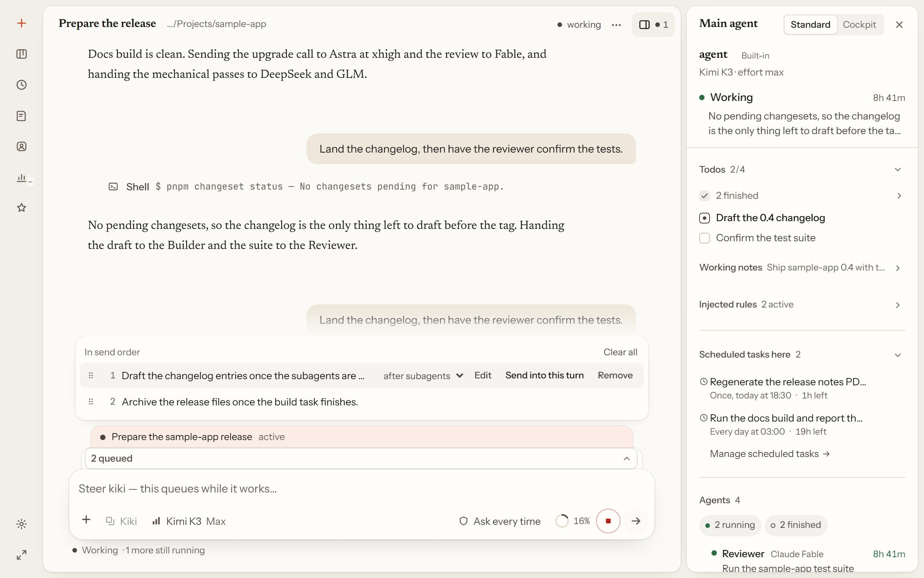The height and width of the screenshot is (578, 924).
Task: Collapse Scheduled tasks here section
Action: pos(898,355)
